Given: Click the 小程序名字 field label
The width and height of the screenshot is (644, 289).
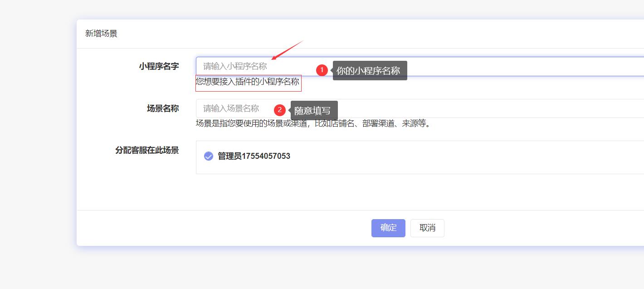Looking at the screenshot, I should pyautogui.click(x=159, y=66).
